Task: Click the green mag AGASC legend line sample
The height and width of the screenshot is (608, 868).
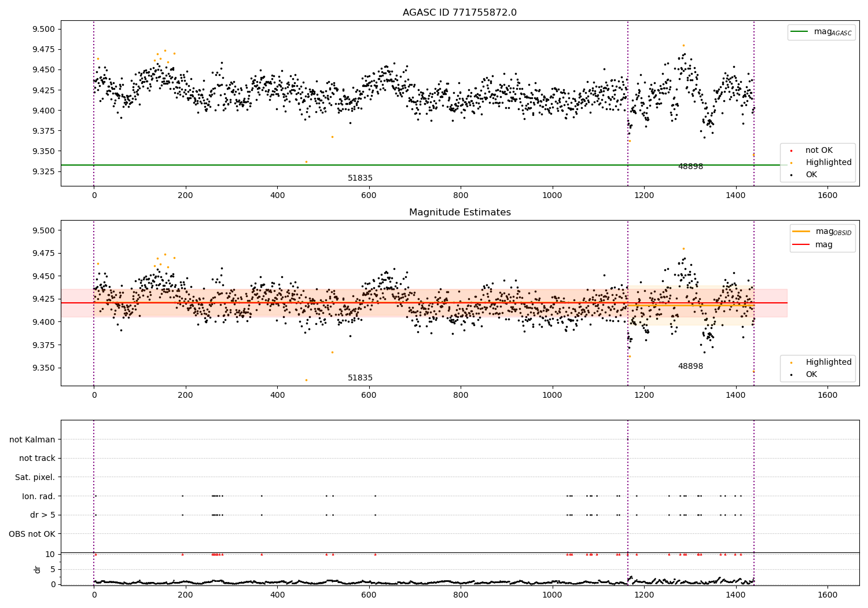Action: coord(800,32)
